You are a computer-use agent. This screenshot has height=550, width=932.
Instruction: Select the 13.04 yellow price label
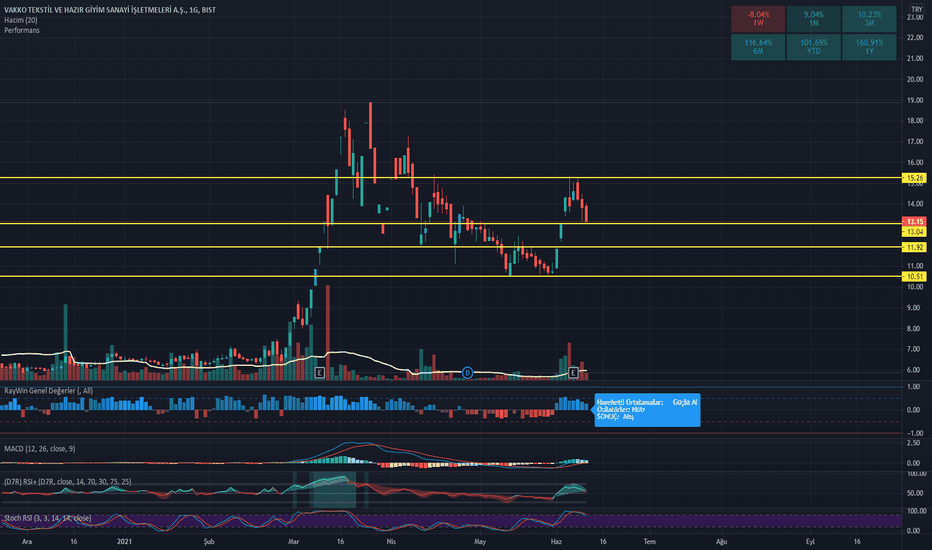(914, 232)
